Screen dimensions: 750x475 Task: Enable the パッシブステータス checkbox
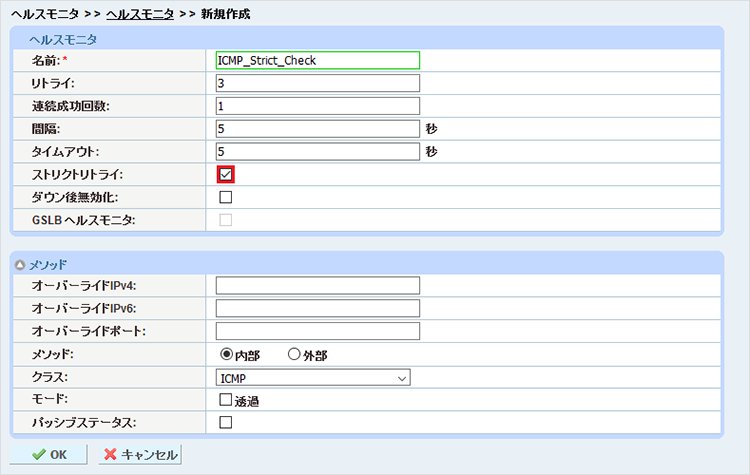pos(225,423)
